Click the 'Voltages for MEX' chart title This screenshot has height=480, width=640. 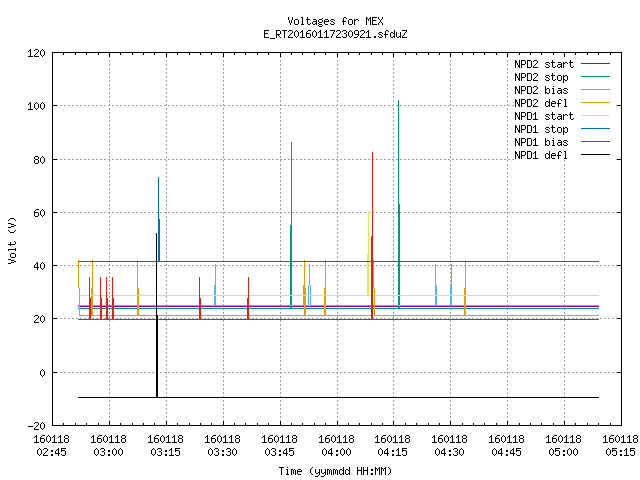click(x=335, y=21)
